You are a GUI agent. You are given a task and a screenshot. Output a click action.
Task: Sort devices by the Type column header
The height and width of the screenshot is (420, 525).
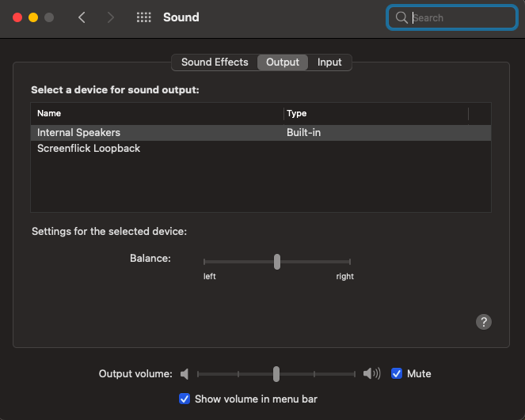click(x=296, y=114)
